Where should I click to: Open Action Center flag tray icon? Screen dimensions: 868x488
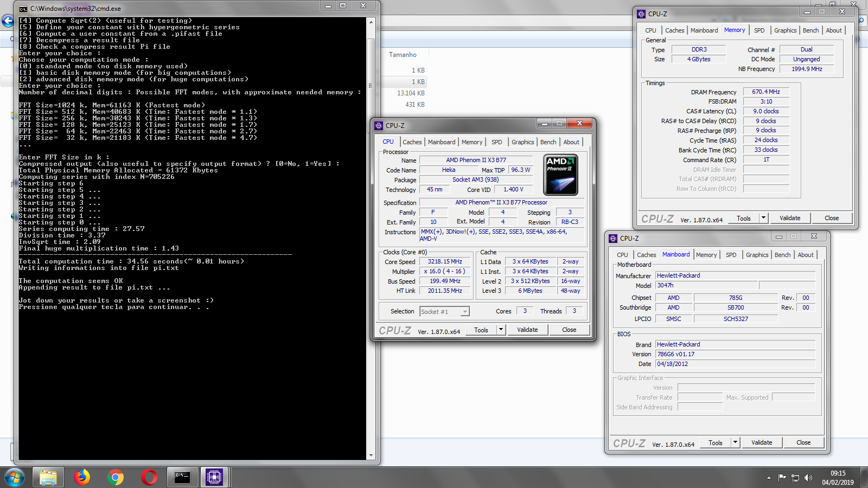click(782, 478)
